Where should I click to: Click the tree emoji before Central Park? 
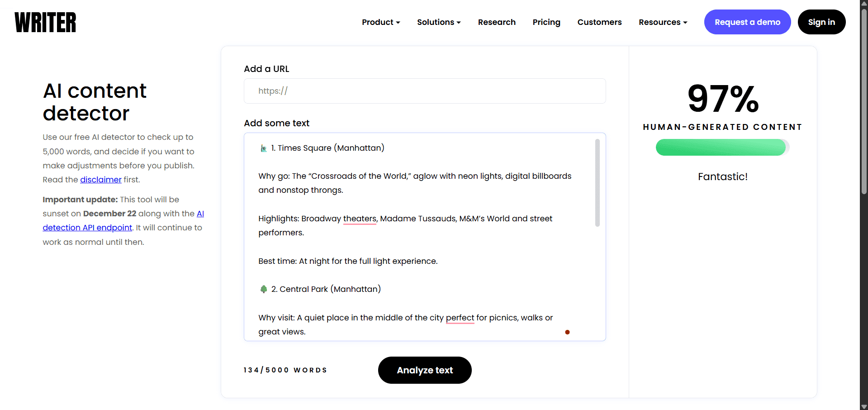(x=264, y=289)
